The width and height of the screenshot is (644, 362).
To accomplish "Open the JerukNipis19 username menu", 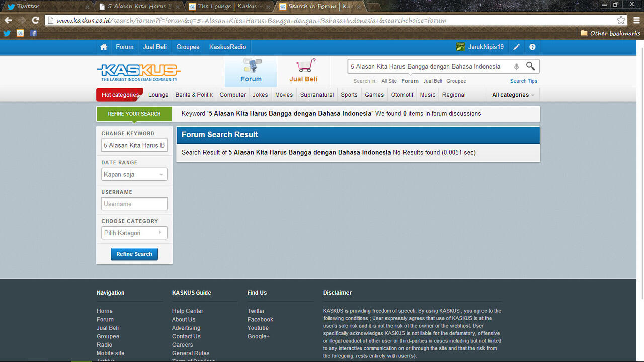I will [486, 47].
